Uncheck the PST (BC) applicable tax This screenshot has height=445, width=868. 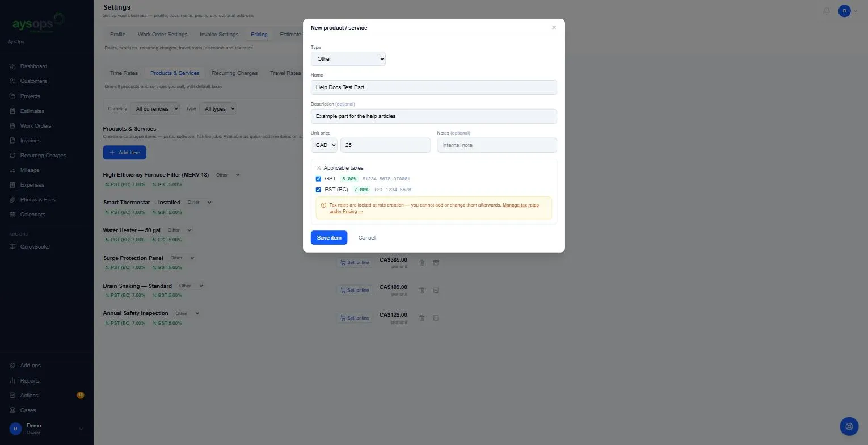tap(318, 190)
